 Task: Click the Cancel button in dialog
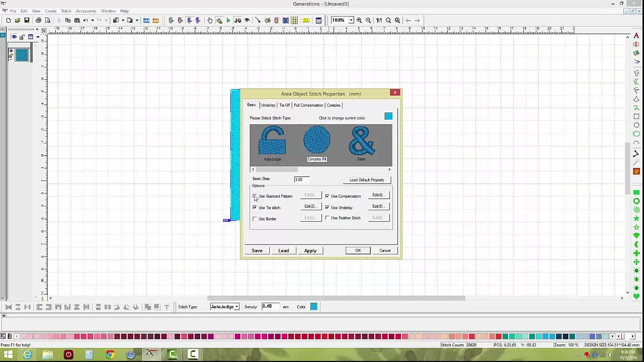(385, 250)
